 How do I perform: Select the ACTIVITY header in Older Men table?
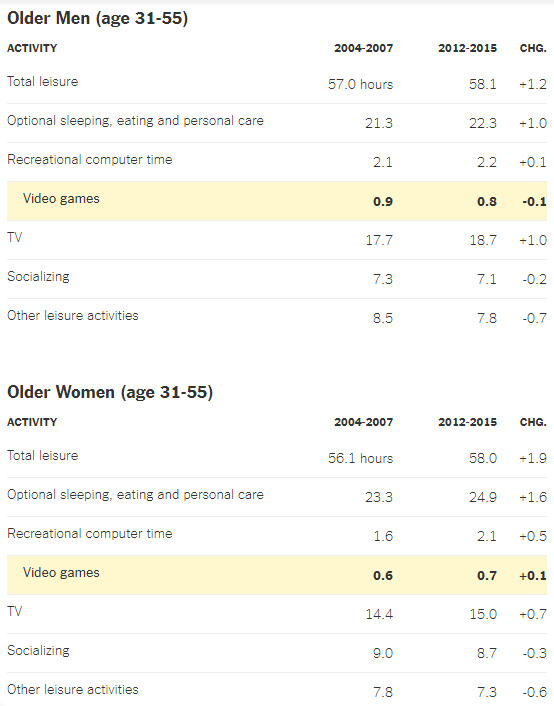pyautogui.click(x=32, y=48)
